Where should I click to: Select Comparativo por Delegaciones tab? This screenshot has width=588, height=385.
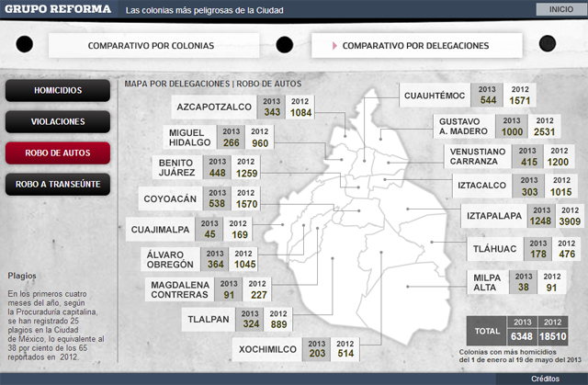tap(415, 45)
